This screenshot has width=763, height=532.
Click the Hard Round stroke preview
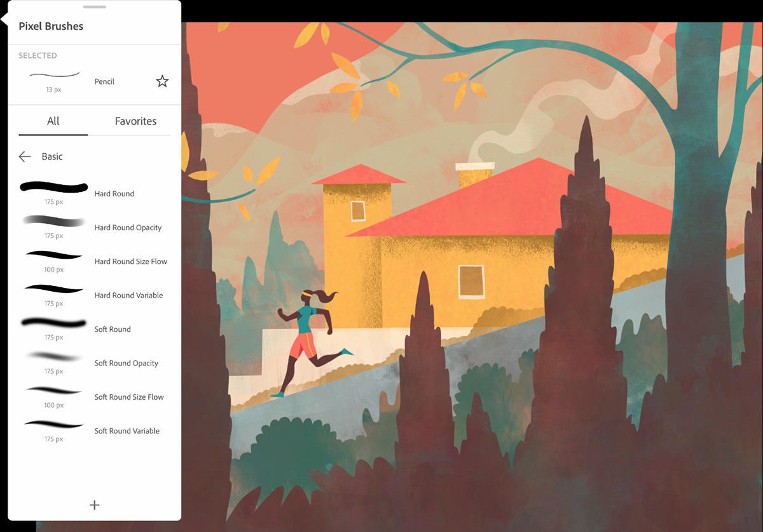point(53,188)
